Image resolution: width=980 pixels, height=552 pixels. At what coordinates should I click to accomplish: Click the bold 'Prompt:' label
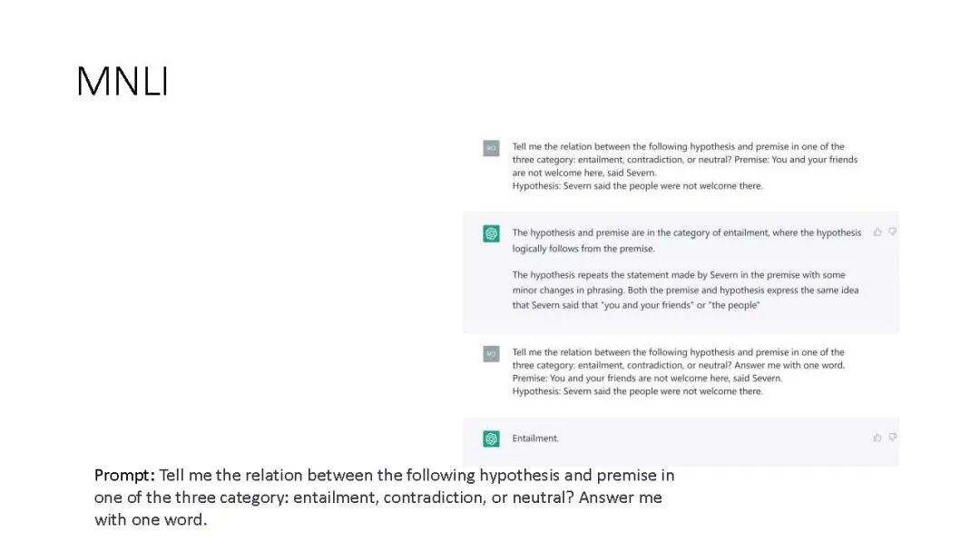[x=124, y=476]
